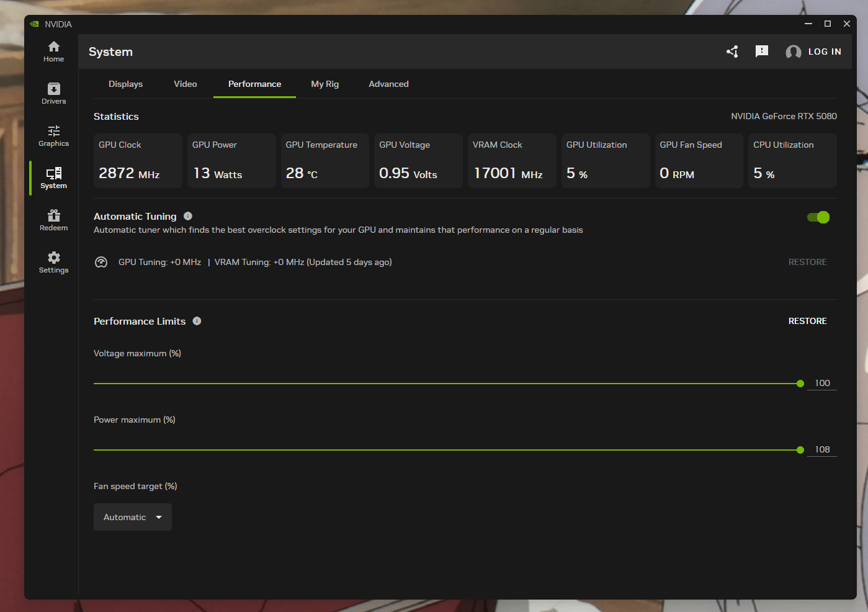Click the Power maximum slider handle
The image size is (868, 612).
[800, 450]
